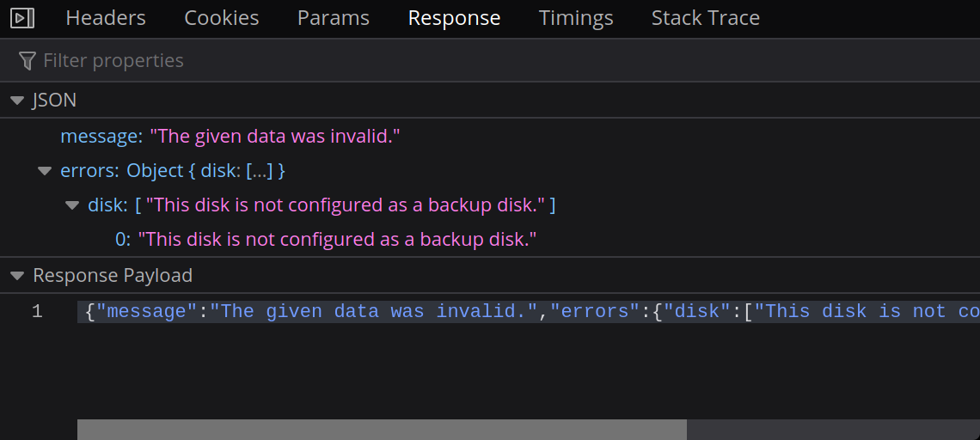Click the filter funnel icon

click(27, 61)
